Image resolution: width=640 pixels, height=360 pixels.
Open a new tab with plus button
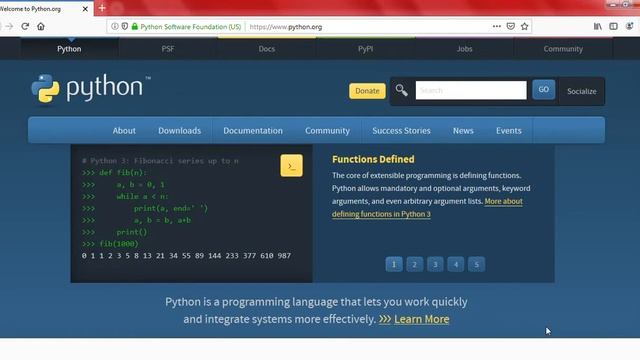click(102, 8)
